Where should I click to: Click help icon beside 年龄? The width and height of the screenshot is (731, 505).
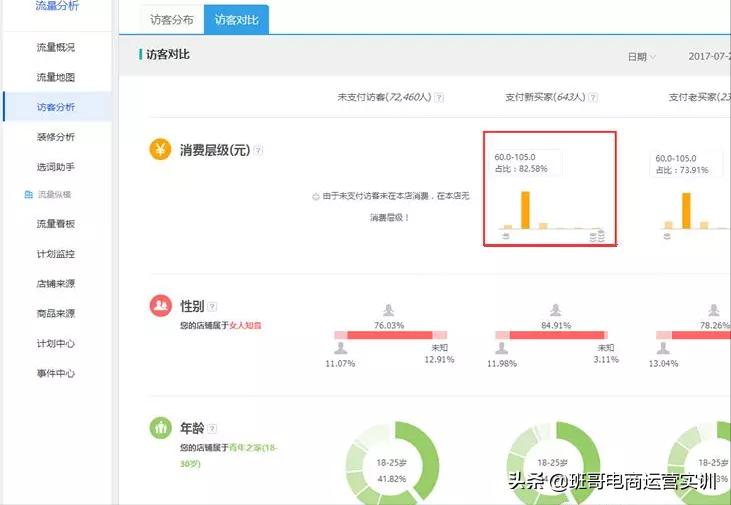[212, 428]
